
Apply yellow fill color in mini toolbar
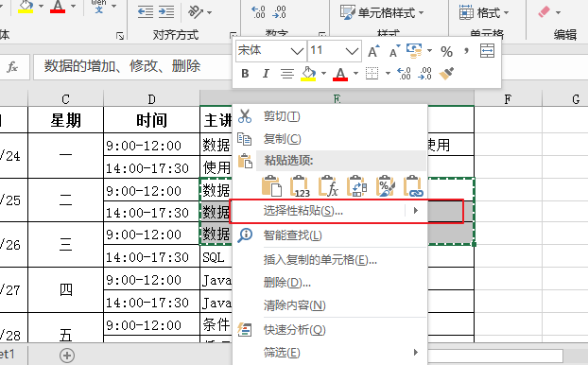pyautogui.click(x=308, y=74)
